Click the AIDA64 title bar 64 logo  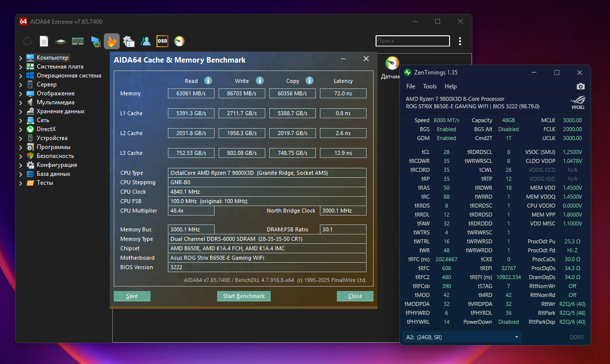pos(23,21)
